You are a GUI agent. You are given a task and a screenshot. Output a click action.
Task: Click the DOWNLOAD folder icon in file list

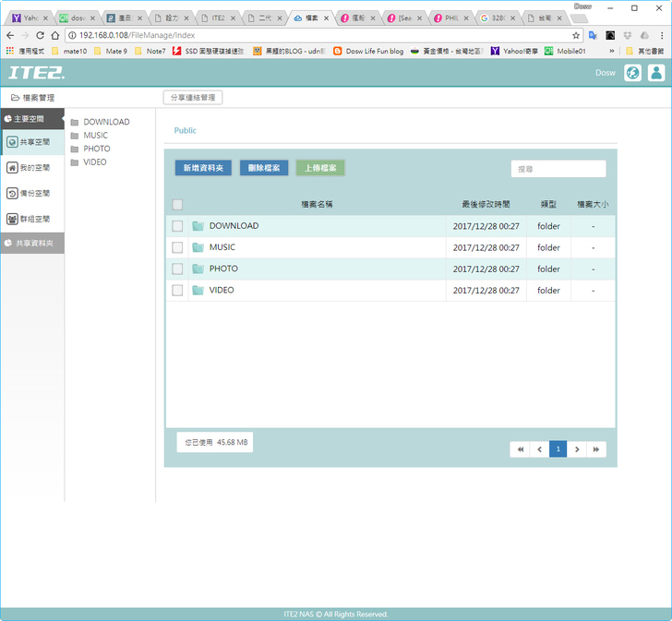(x=198, y=226)
